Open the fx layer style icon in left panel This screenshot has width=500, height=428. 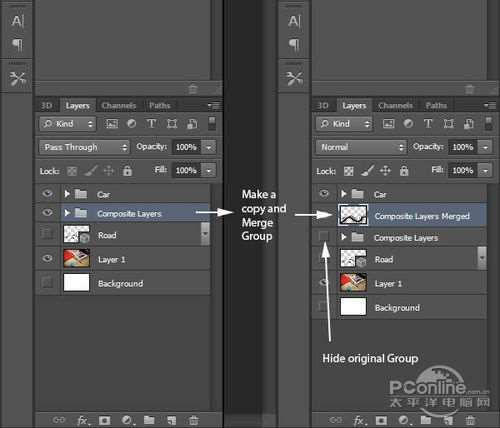point(83,420)
